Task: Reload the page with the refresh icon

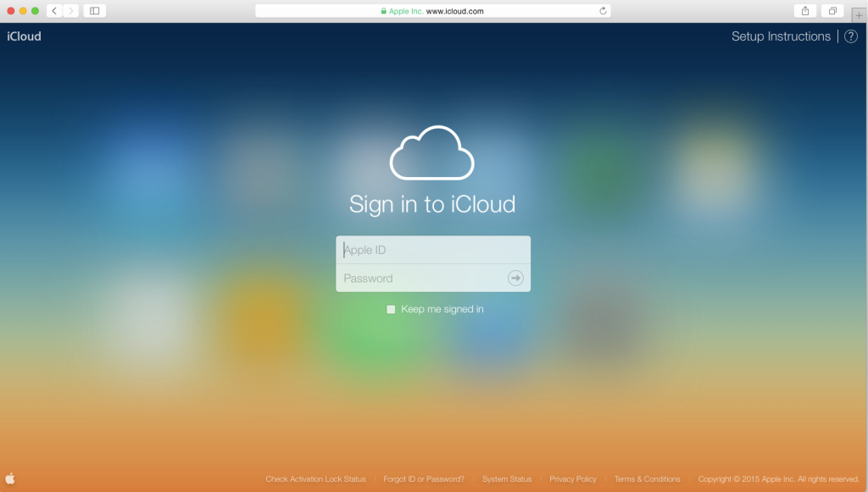Action: coord(603,11)
